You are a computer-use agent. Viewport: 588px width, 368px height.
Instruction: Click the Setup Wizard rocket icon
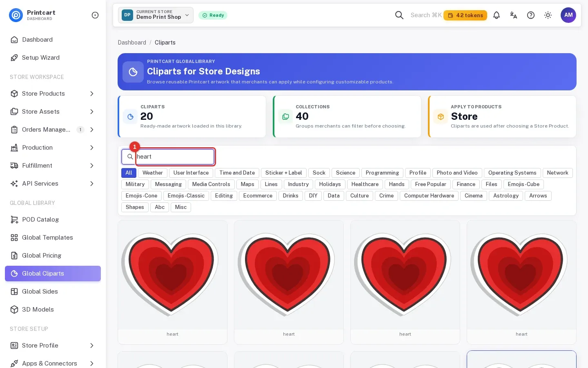point(14,58)
